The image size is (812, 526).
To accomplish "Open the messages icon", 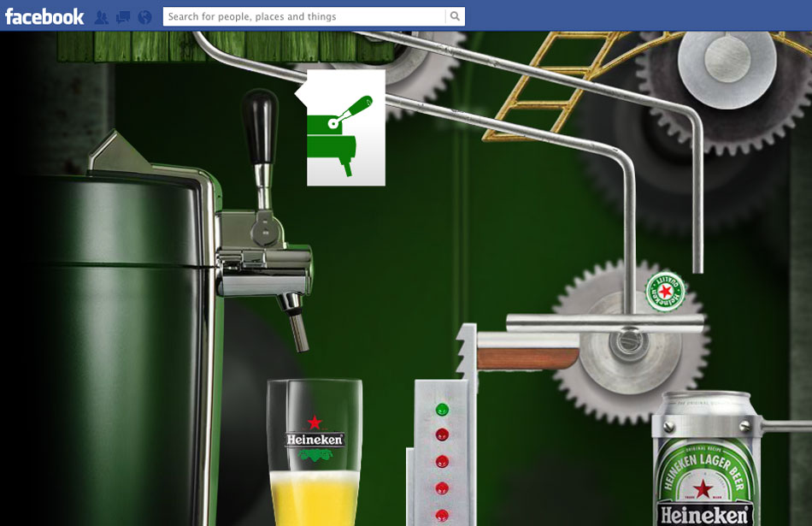I will (x=123, y=17).
